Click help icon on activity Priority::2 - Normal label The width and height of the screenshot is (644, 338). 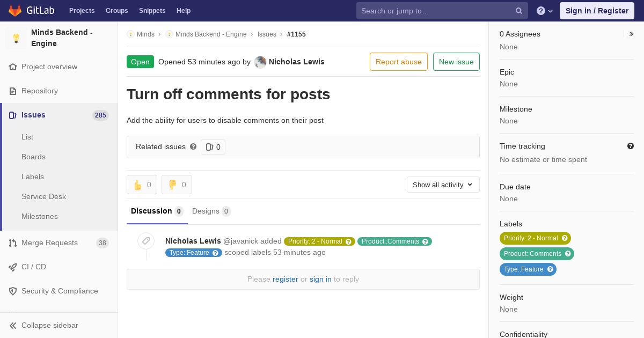point(348,241)
